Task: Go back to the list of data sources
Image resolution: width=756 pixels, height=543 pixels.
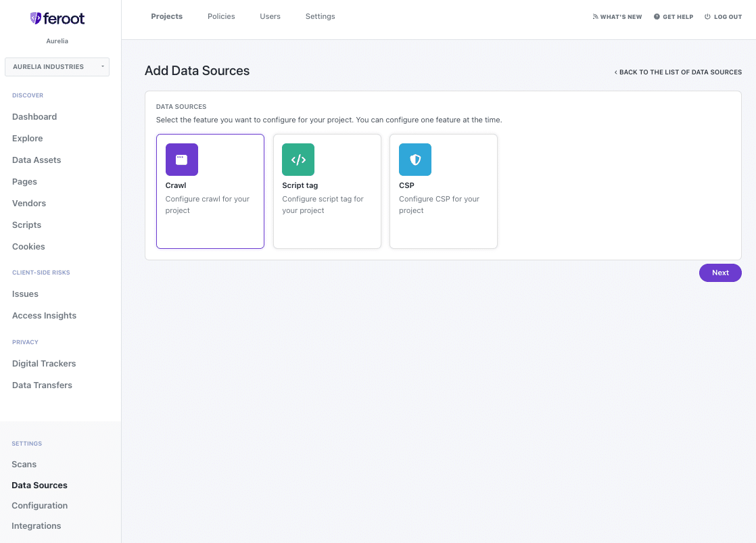Action: click(678, 72)
